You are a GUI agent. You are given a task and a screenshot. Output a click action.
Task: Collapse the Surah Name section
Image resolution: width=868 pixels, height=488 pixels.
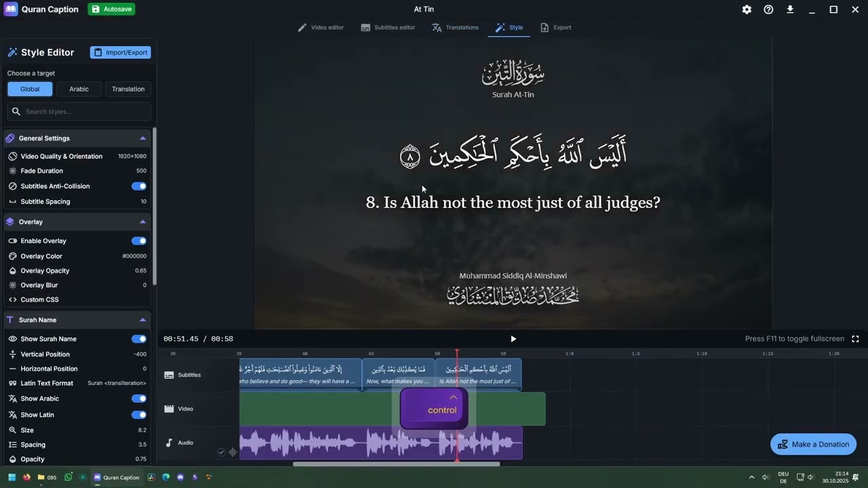pyautogui.click(x=142, y=319)
